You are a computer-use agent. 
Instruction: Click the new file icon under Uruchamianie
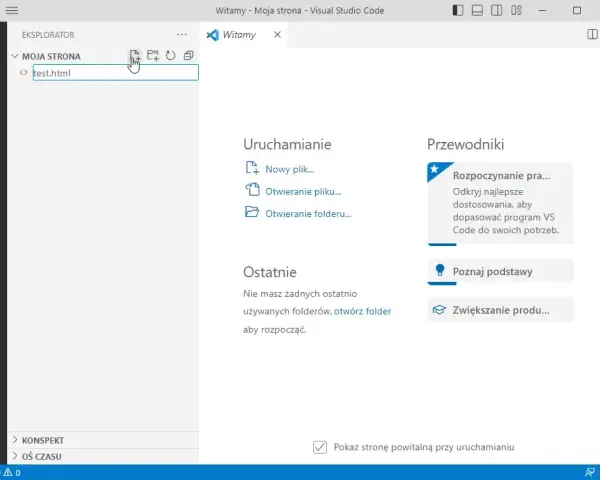tap(252, 168)
